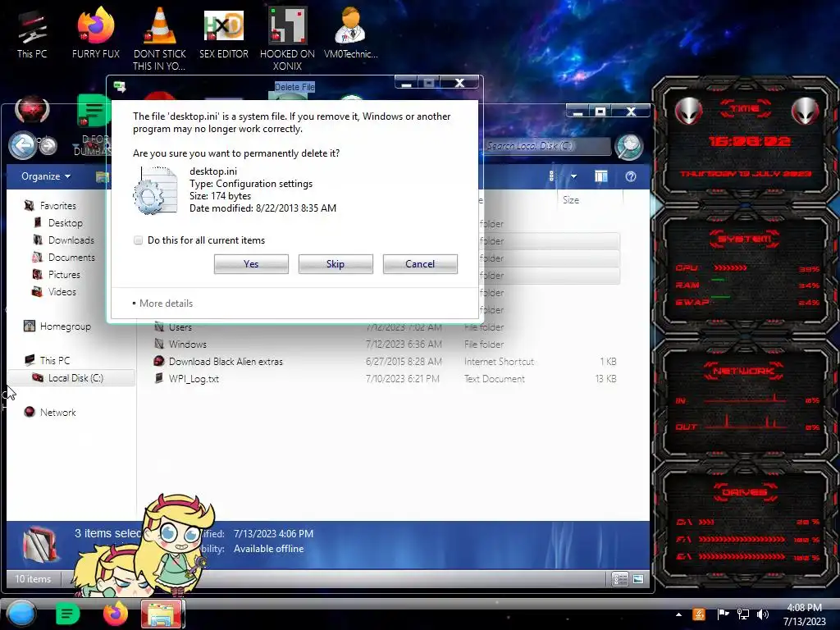Open This PC desktop icon
This screenshot has width=840, height=630.
[x=32, y=34]
